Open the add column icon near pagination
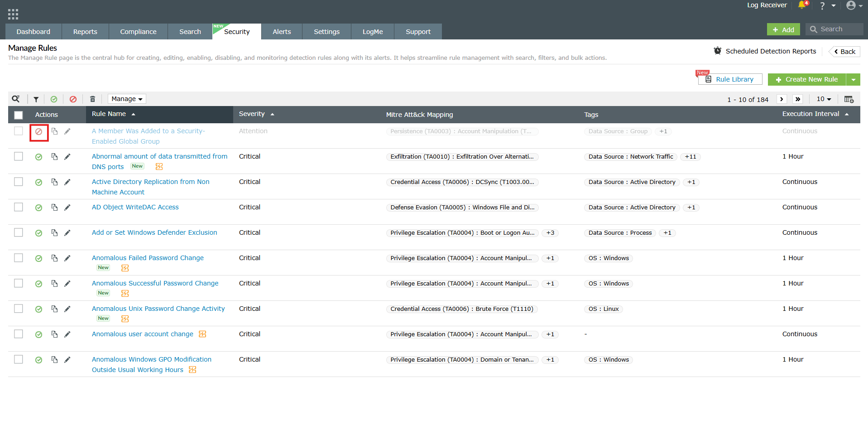This screenshot has height=440, width=868. pyautogui.click(x=849, y=99)
